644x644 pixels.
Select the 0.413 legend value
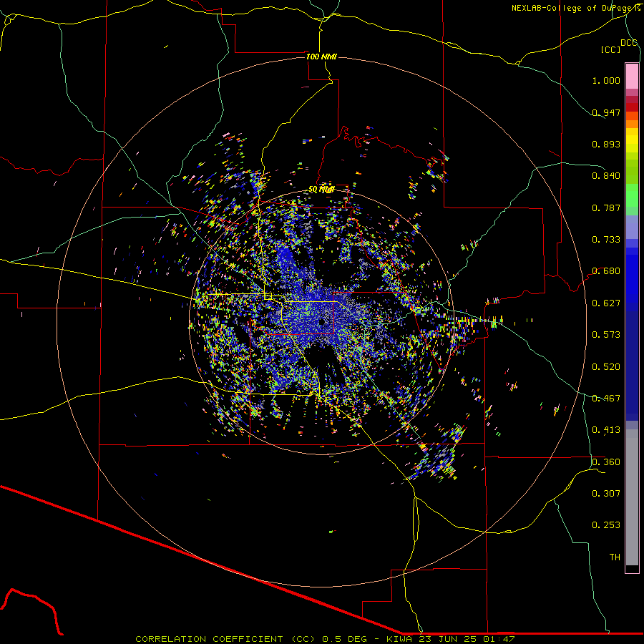click(x=606, y=430)
